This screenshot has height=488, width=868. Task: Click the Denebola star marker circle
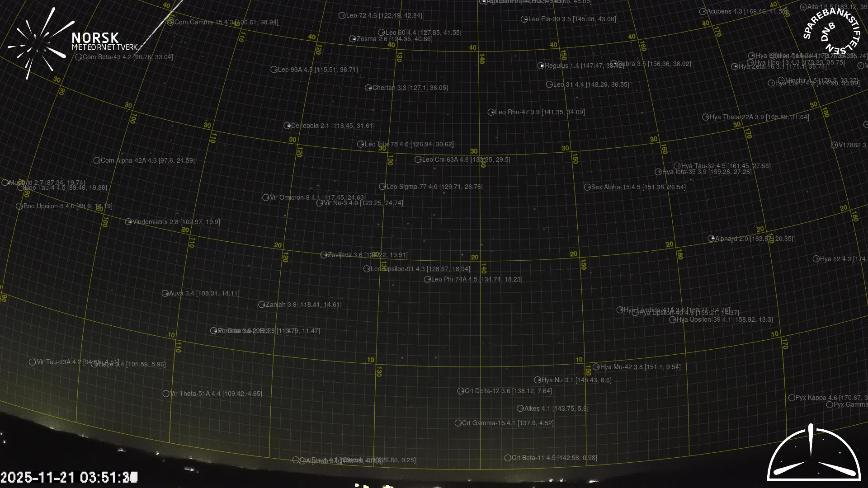[x=287, y=126]
